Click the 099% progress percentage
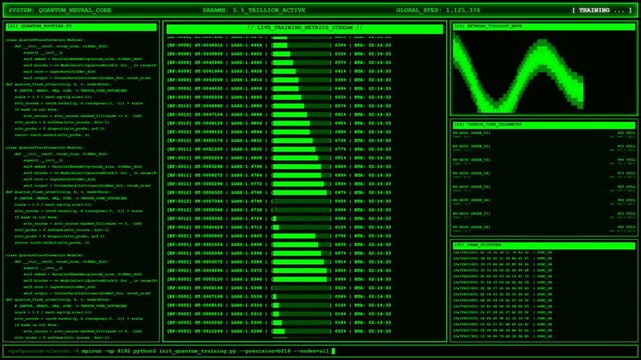 coord(340,279)
